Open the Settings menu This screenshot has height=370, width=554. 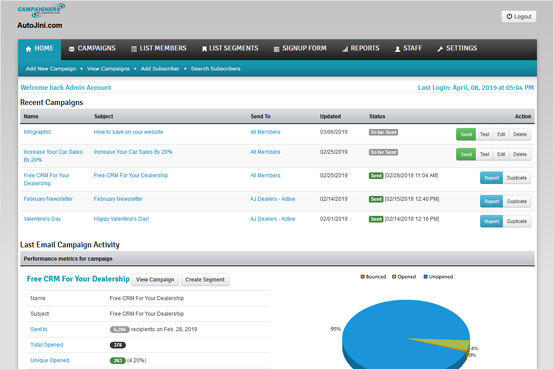click(x=457, y=48)
